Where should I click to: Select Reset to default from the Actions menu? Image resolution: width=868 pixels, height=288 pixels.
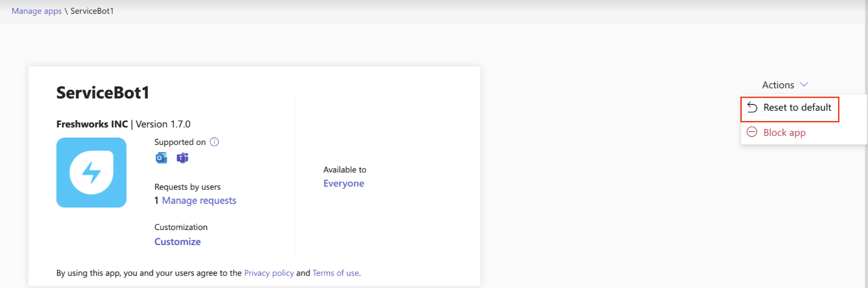pyautogui.click(x=790, y=109)
